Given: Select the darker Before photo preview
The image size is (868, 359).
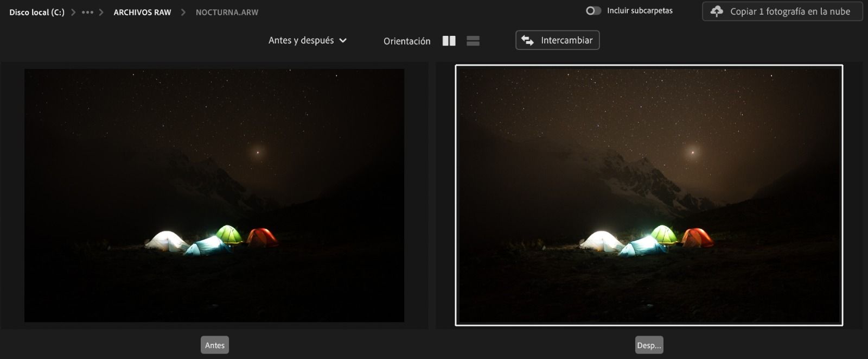Looking at the screenshot, I should pos(214,195).
